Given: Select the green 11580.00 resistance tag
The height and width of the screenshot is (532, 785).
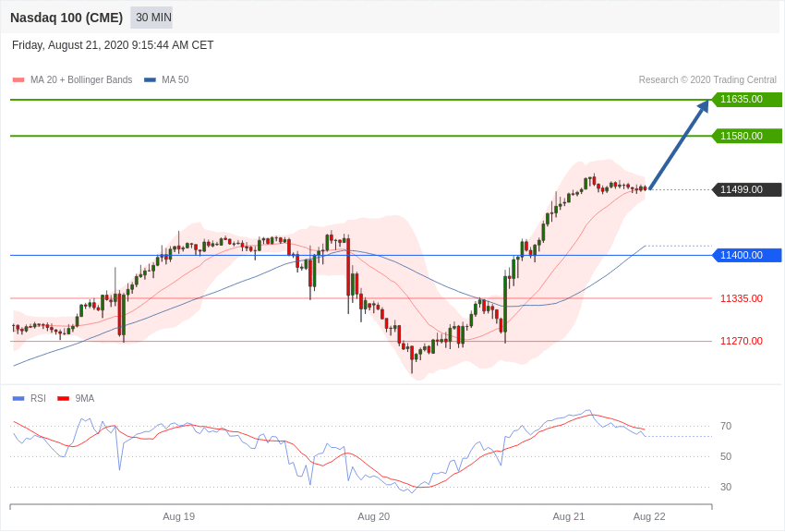Looking at the screenshot, I should pos(746,136).
